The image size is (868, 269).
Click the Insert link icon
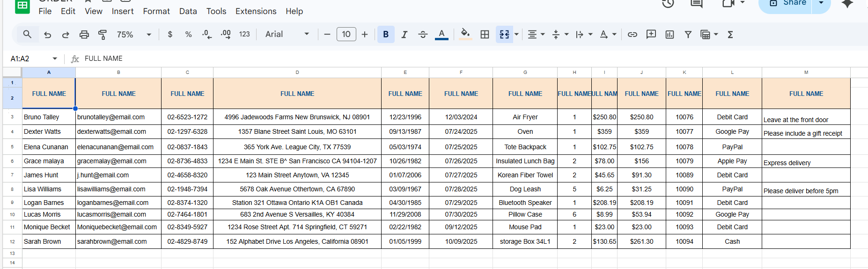[633, 34]
